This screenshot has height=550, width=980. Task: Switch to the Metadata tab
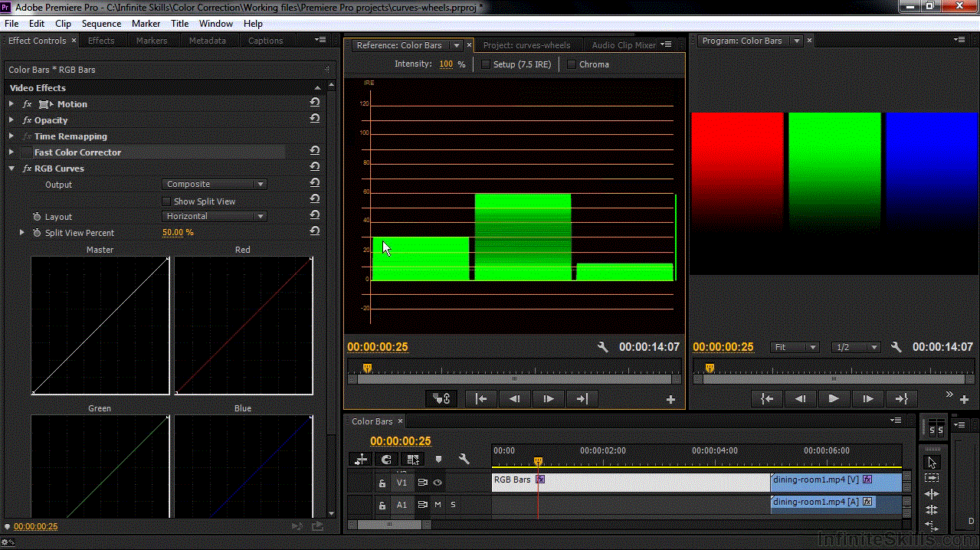208,41
